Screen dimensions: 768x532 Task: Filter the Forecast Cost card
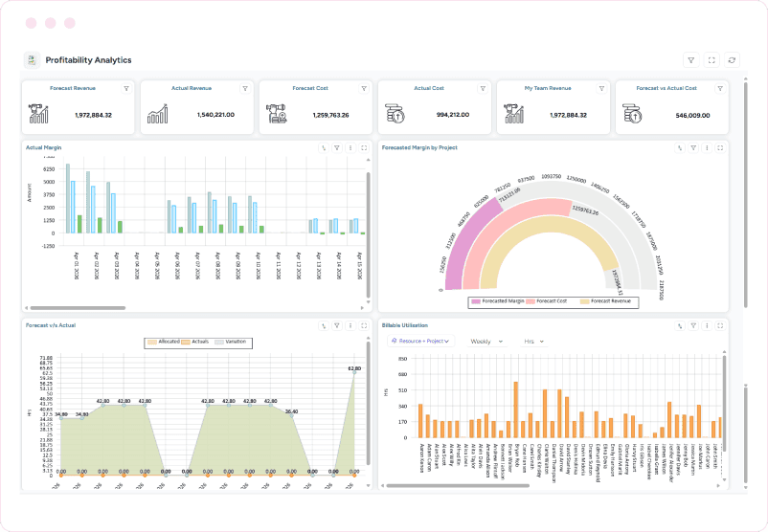coord(364,89)
